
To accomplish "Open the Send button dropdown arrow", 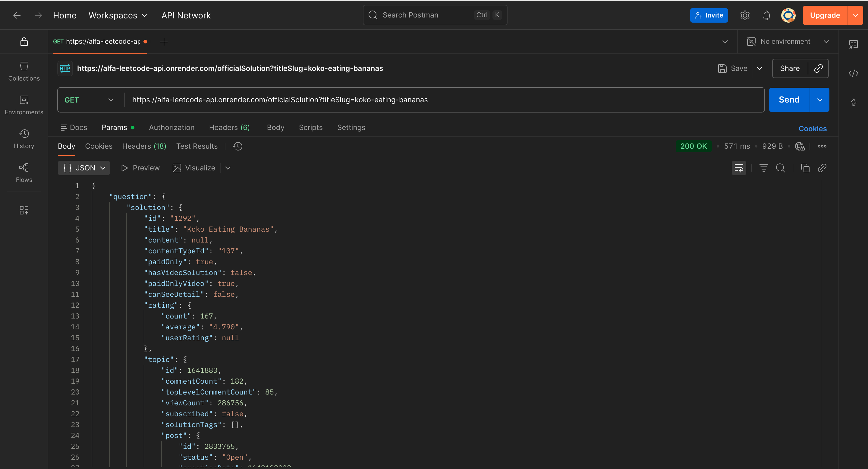I will point(819,100).
